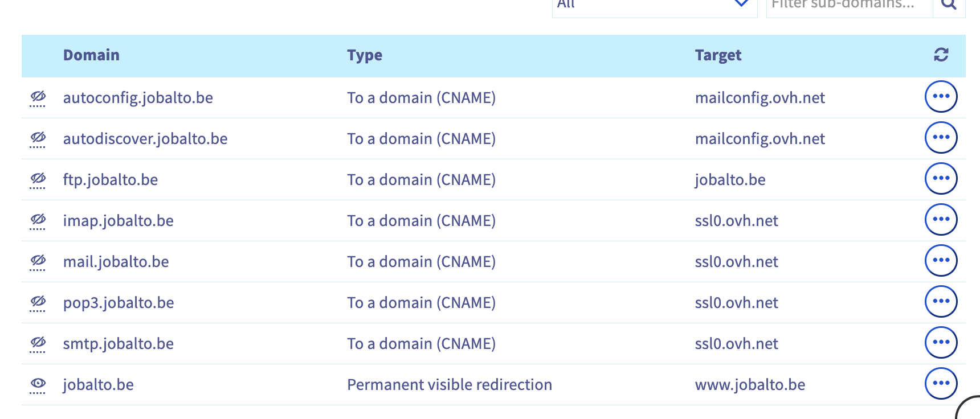980x419 pixels.
Task: Click hidden-eye icon beside smtp.jobalto.be
Action: [38, 343]
